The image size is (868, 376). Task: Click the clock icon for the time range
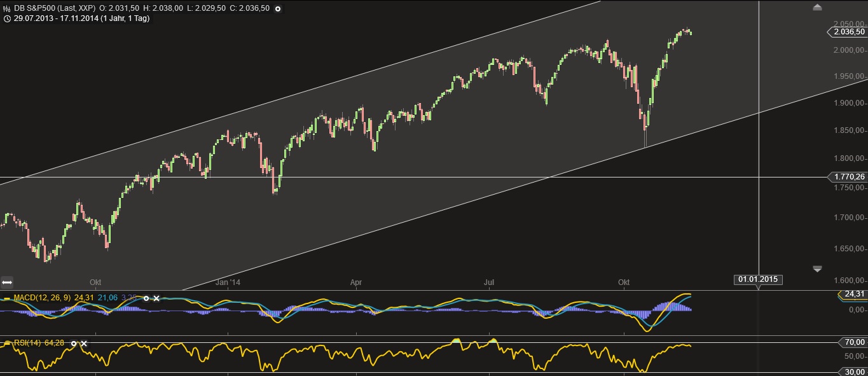pos(7,18)
